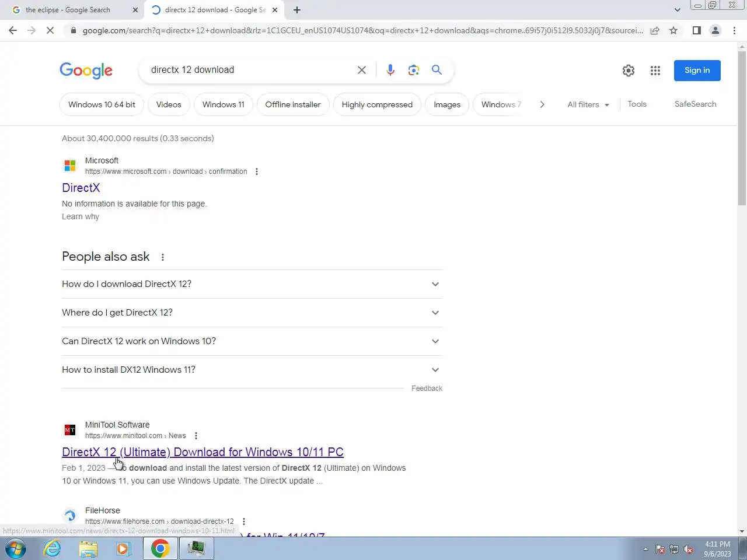
Task: Go back to the previous page
Action: pyautogui.click(x=13, y=30)
